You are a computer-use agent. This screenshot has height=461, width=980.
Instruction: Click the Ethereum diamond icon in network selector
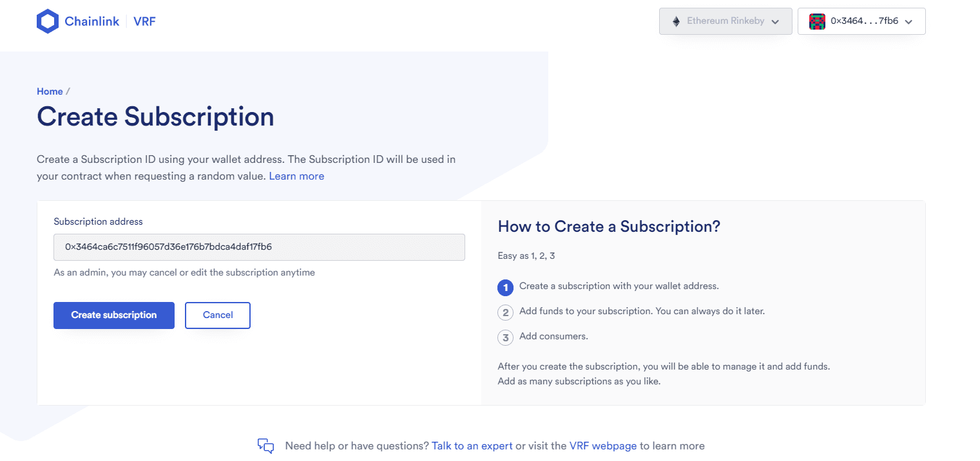click(x=676, y=21)
